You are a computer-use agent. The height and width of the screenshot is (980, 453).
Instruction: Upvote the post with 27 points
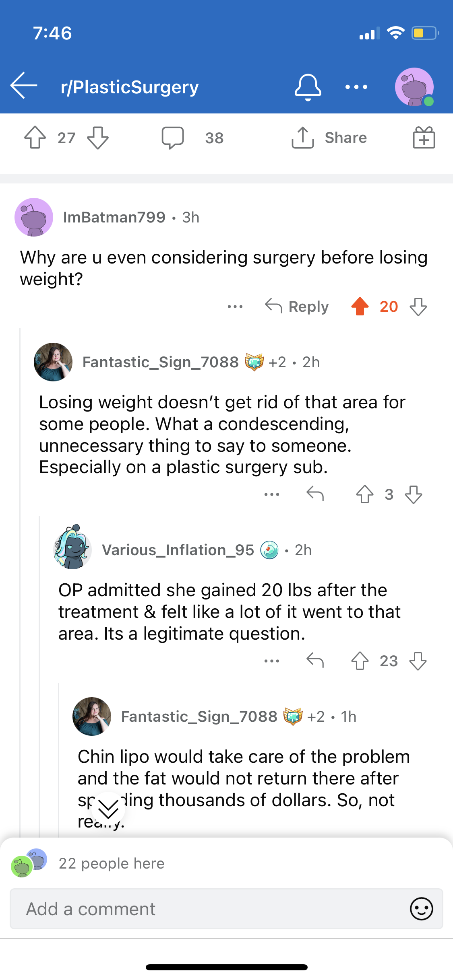click(35, 138)
